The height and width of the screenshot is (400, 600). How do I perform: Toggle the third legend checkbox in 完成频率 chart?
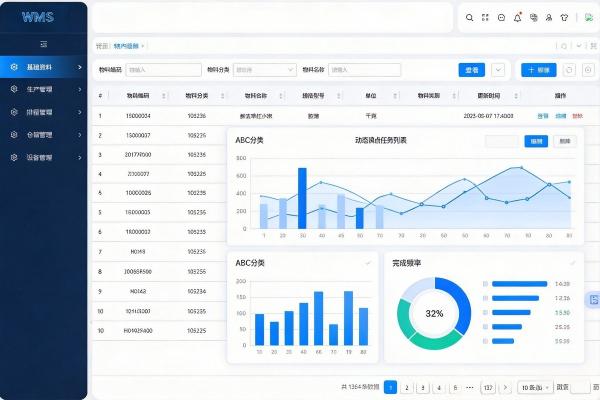click(x=486, y=312)
